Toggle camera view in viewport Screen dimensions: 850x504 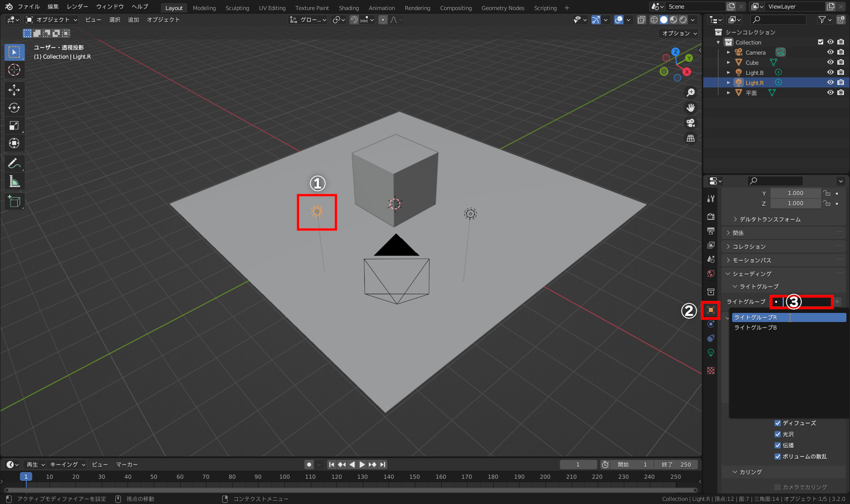(x=691, y=123)
